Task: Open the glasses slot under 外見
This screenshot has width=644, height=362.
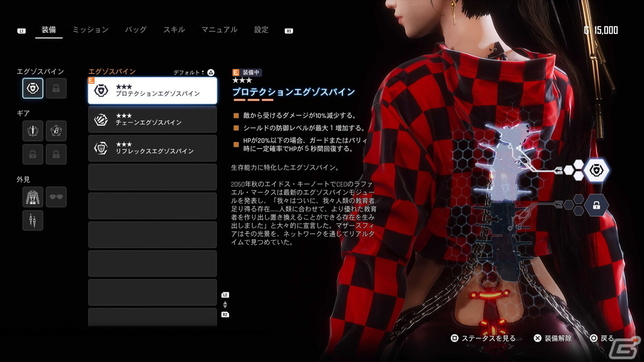Action: [x=56, y=197]
